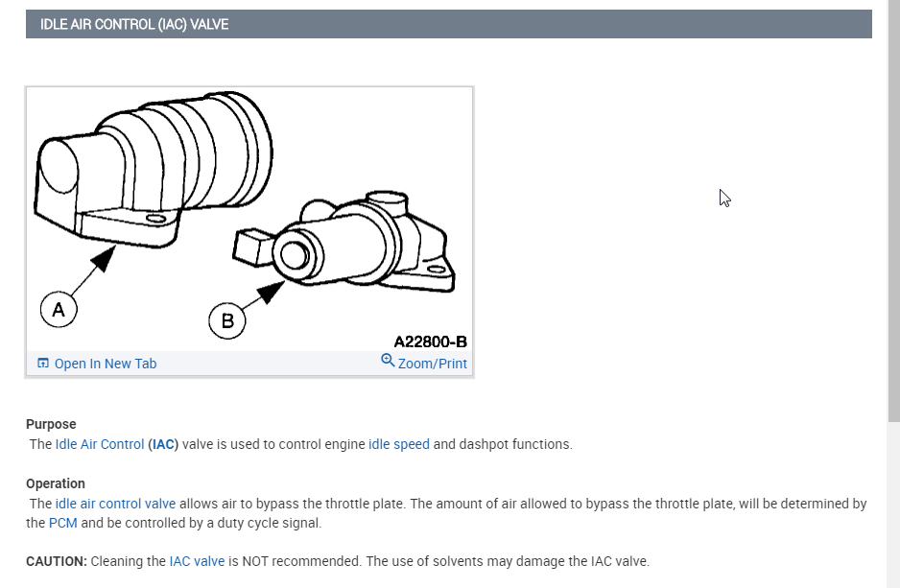Image resolution: width=900 pixels, height=588 pixels.
Task: Click the IDLE AIR CONTROL (IAC) VALVE header
Action: tap(449, 24)
